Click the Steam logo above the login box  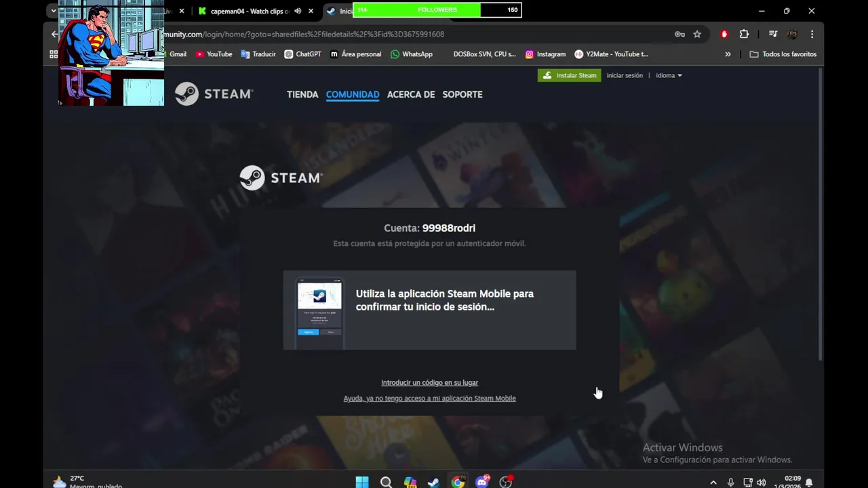[x=281, y=178]
